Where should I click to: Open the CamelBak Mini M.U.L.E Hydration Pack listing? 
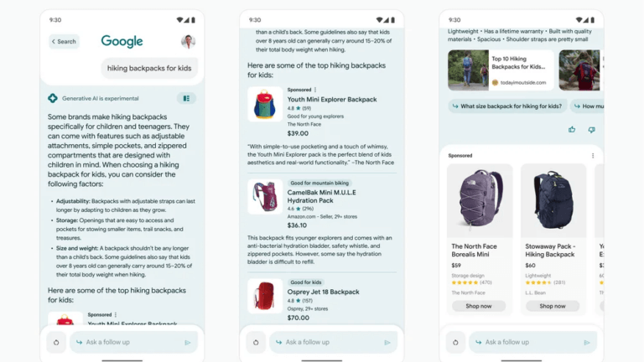[321, 196]
